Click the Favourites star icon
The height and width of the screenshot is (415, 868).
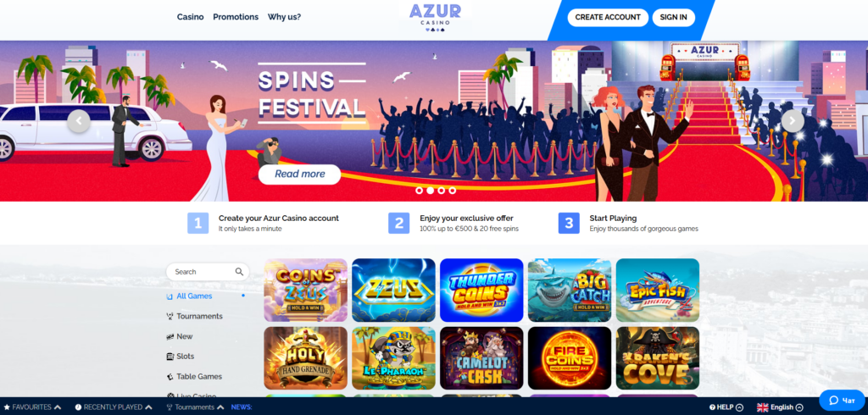7,407
